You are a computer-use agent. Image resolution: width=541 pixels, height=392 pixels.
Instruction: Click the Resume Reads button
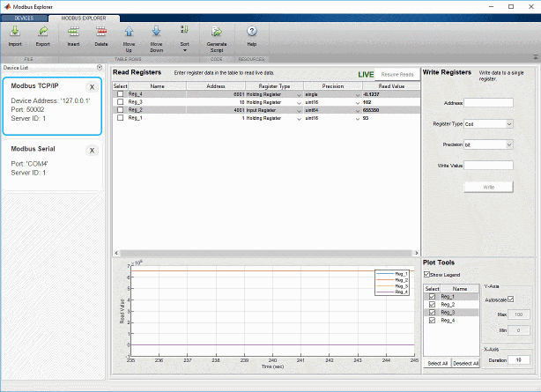pos(397,75)
